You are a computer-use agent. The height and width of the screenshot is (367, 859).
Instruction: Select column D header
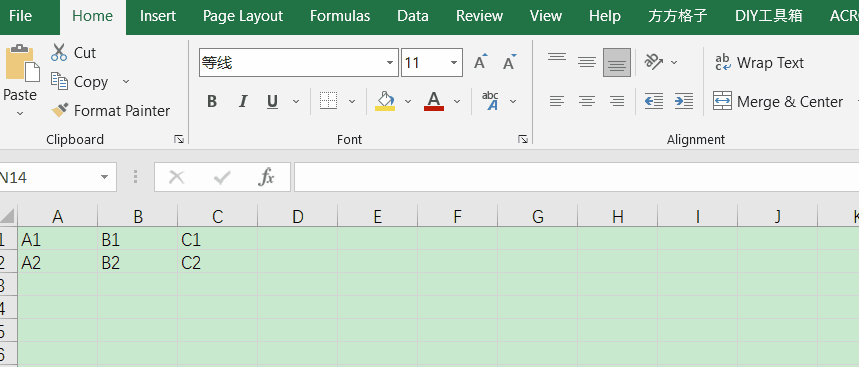297,217
